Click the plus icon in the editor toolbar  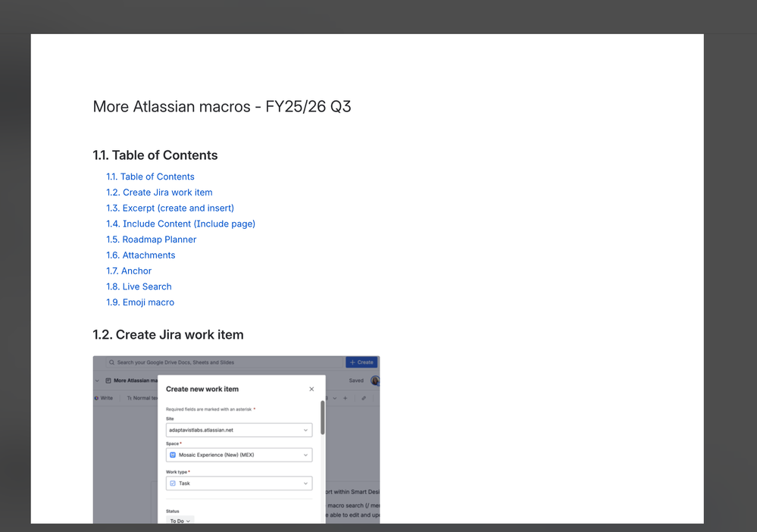point(345,397)
